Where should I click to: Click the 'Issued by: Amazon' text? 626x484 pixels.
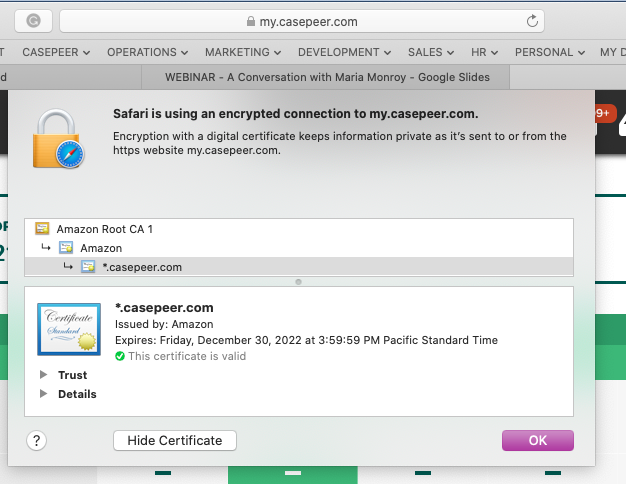[164, 324]
